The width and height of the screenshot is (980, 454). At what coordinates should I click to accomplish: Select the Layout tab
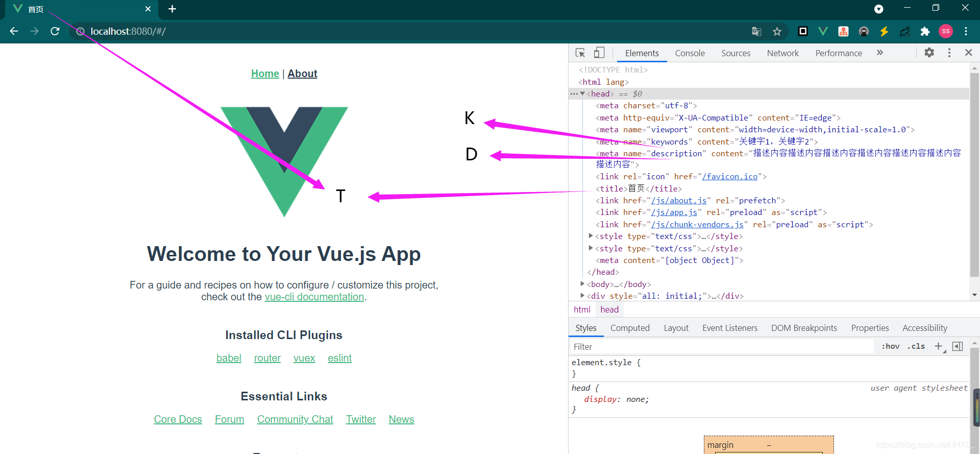tap(676, 328)
